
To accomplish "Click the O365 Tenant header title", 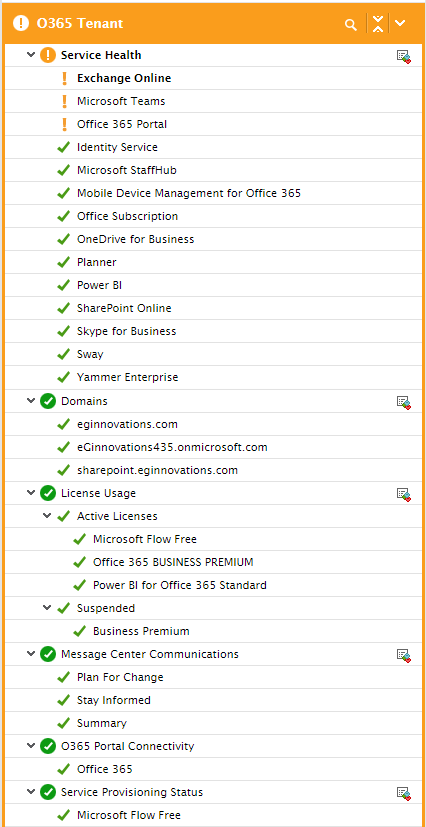I will pyautogui.click(x=80, y=24).
